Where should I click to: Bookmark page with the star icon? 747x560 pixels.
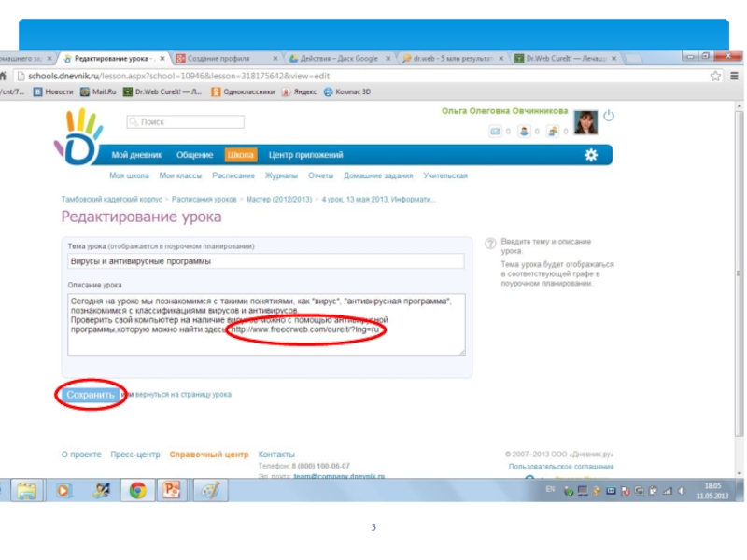[x=715, y=77]
